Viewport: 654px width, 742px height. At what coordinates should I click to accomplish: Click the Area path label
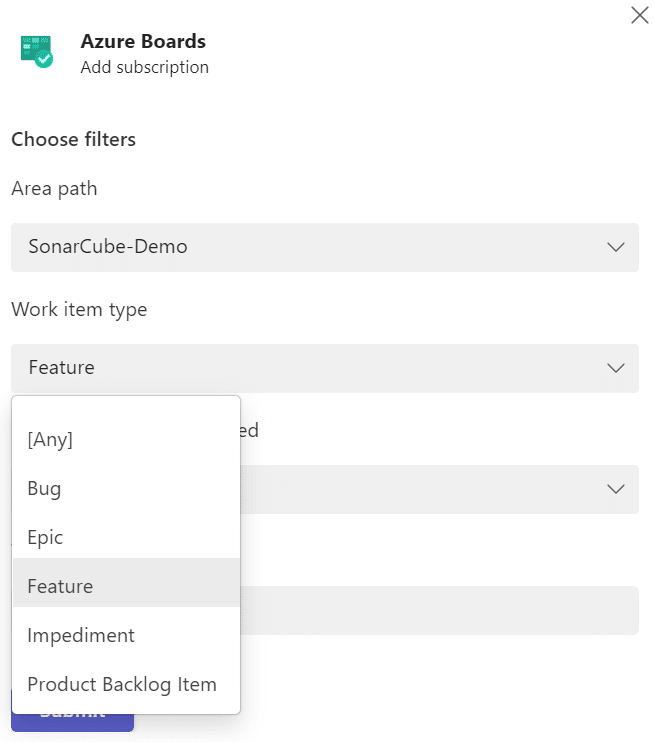click(x=54, y=189)
